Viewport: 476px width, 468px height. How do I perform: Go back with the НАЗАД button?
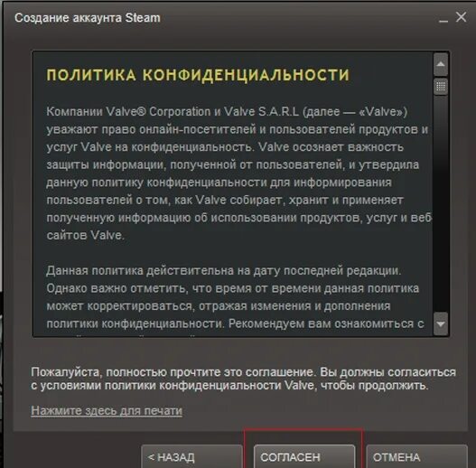[x=191, y=456]
